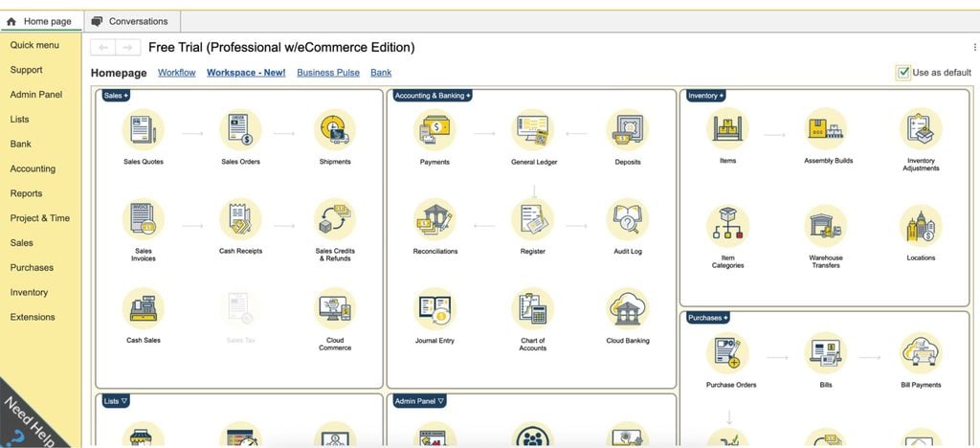The height and width of the screenshot is (448, 980).
Task: Open Admin Panel in sidebar
Action: [36, 95]
